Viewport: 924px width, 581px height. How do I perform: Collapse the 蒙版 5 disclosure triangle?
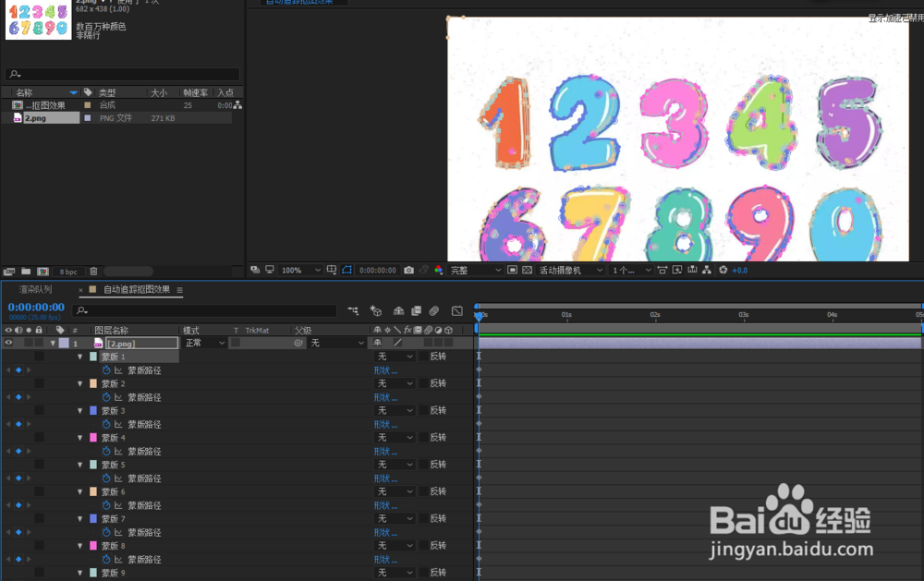(x=80, y=465)
